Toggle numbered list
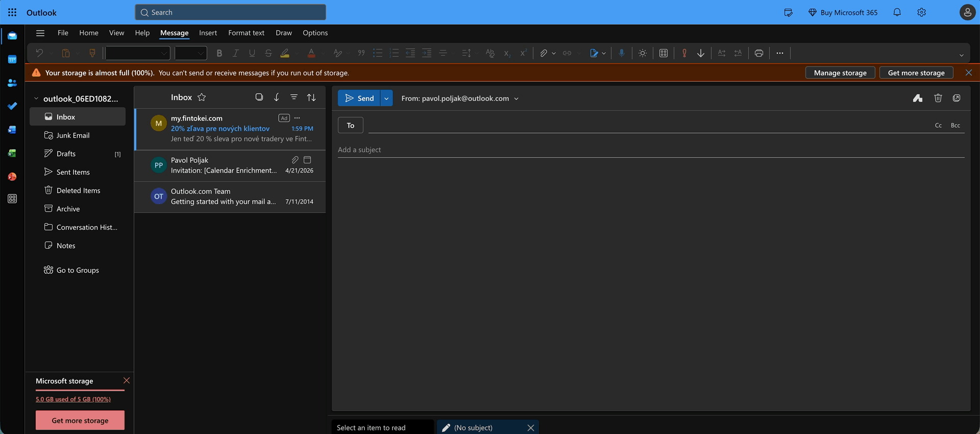The width and height of the screenshot is (980, 434). point(394,53)
